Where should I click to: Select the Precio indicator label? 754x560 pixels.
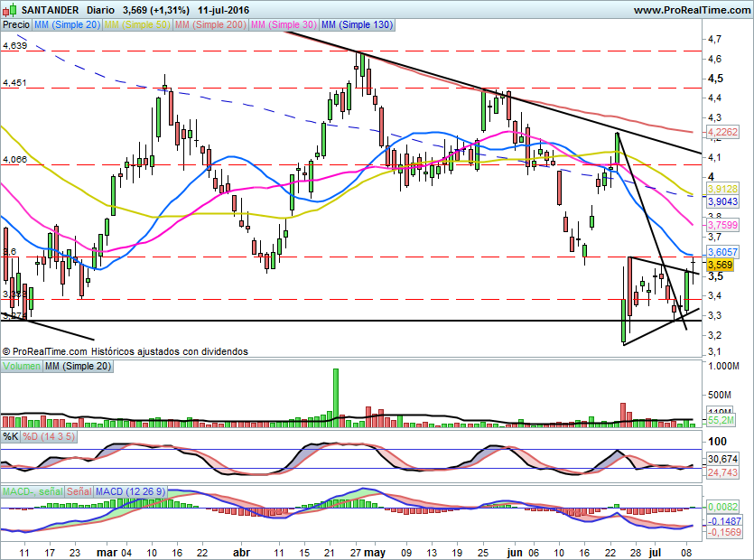click(x=16, y=24)
